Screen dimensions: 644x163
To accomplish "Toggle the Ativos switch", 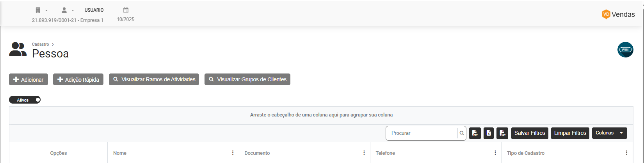I will (x=25, y=100).
